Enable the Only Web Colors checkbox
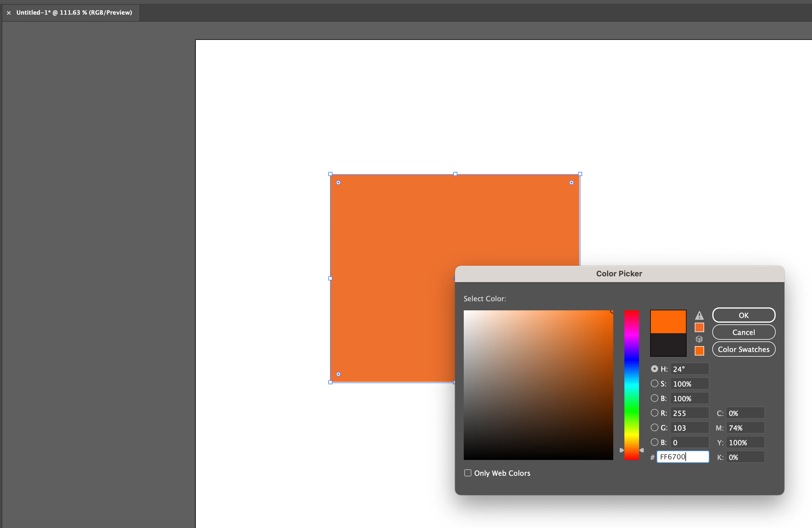Viewport: 812px width, 528px height. (468, 473)
